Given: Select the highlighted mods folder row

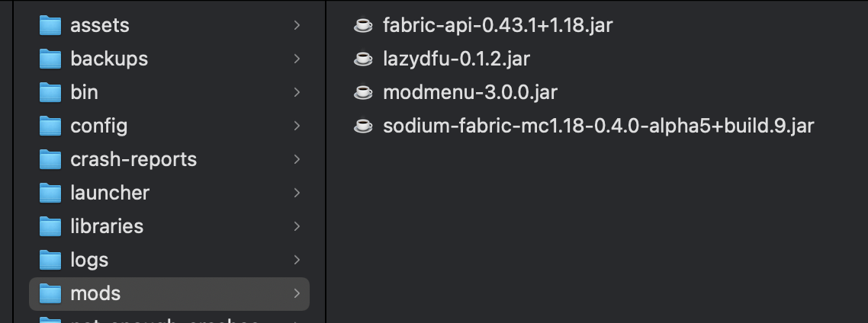Looking at the screenshot, I should click(x=169, y=293).
